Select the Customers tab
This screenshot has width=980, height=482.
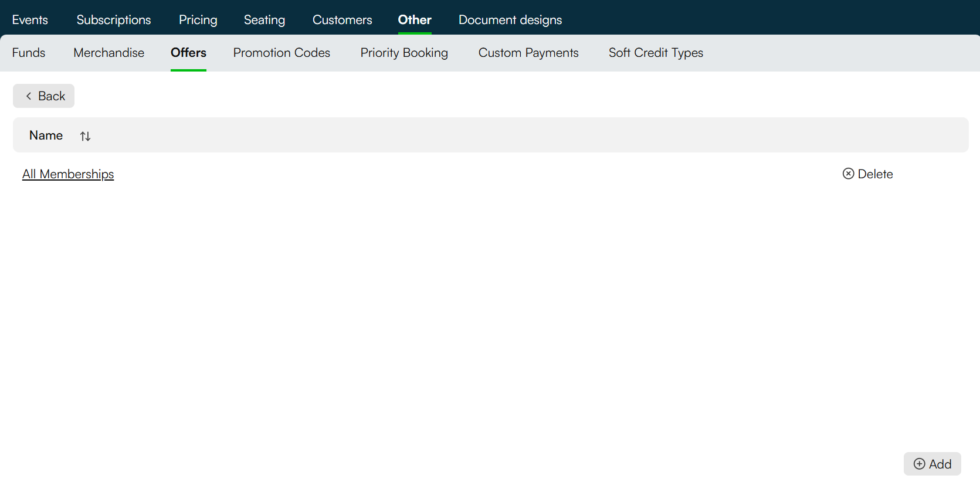(343, 19)
